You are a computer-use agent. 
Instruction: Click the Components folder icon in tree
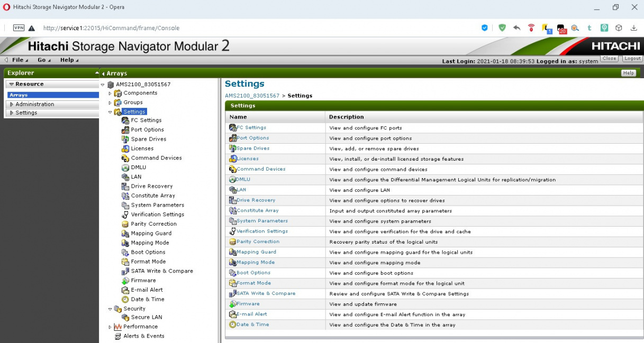[x=118, y=94]
